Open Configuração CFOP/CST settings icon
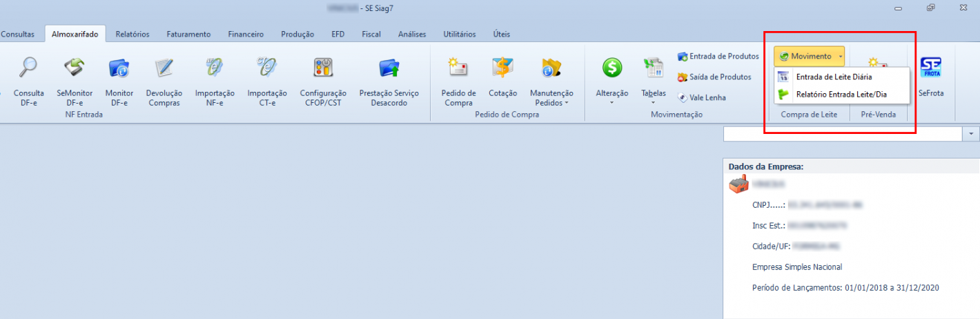This screenshot has height=319, width=980. (323, 68)
